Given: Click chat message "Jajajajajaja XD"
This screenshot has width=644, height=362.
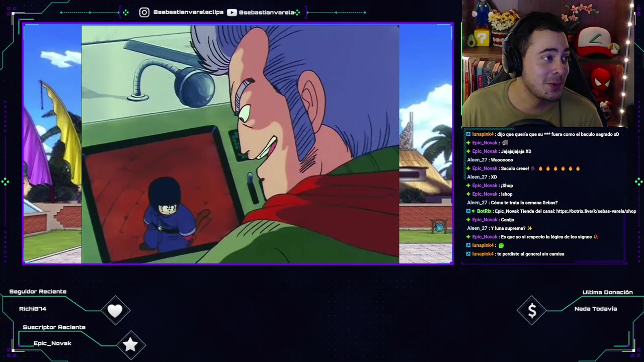Looking at the screenshot, I should tap(516, 151).
